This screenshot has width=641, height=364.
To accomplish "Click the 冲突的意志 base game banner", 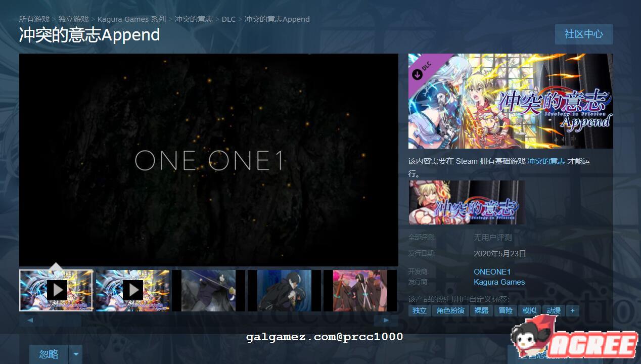I will (x=466, y=202).
